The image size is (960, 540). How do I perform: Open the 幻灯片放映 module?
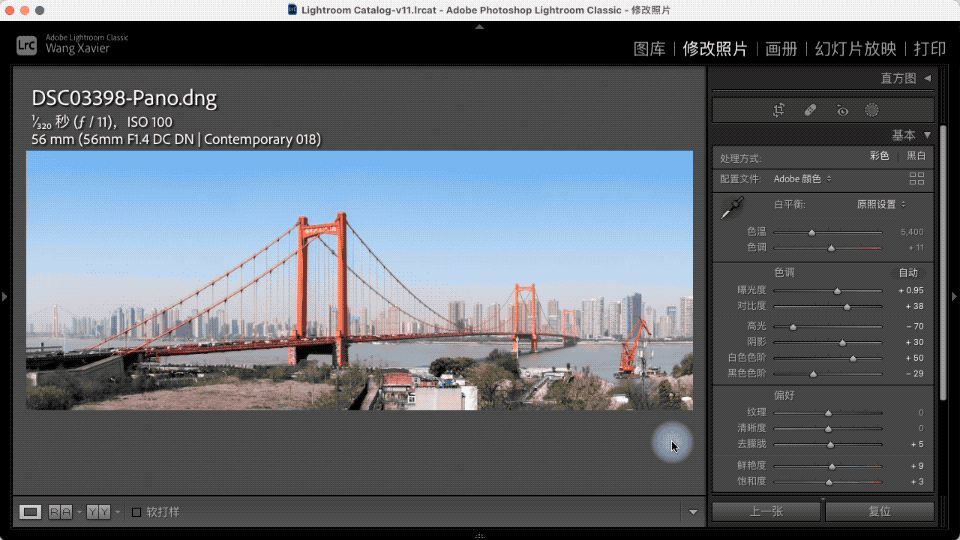855,49
